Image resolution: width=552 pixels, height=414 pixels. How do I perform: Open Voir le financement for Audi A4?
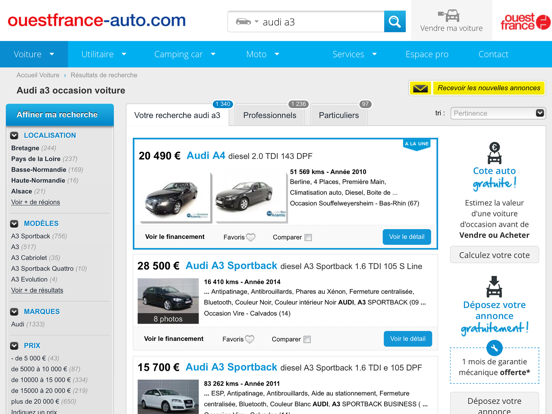coord(175,237)
